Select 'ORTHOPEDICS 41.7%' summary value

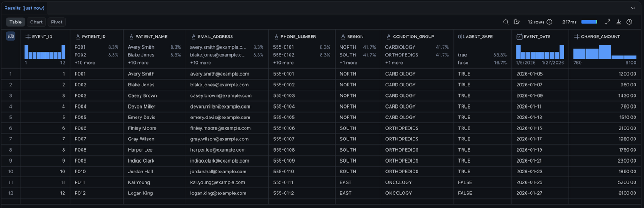(x=417, y=55)
